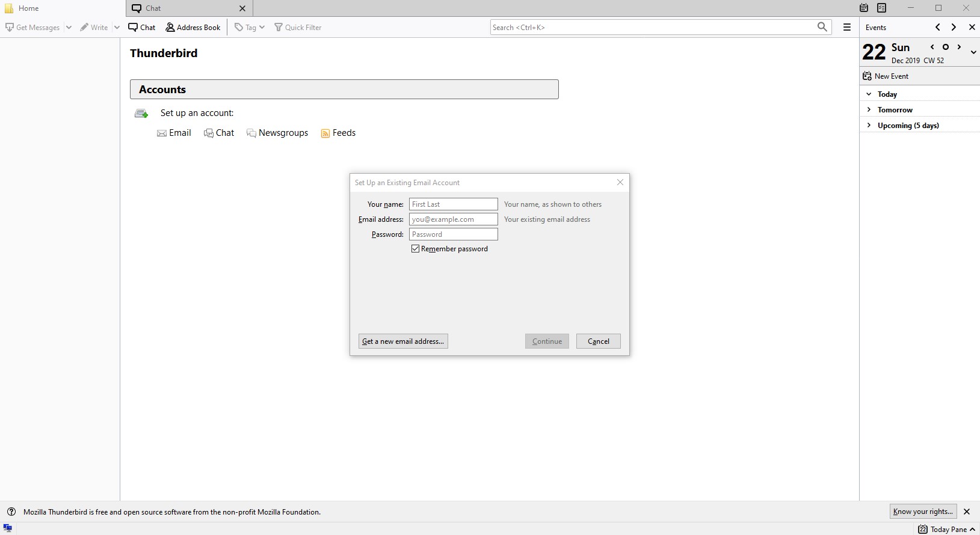This screenshot has width=980, height=535.
Task: Dismiss the Mozilla notification bar
Action: tap(967, 512)
